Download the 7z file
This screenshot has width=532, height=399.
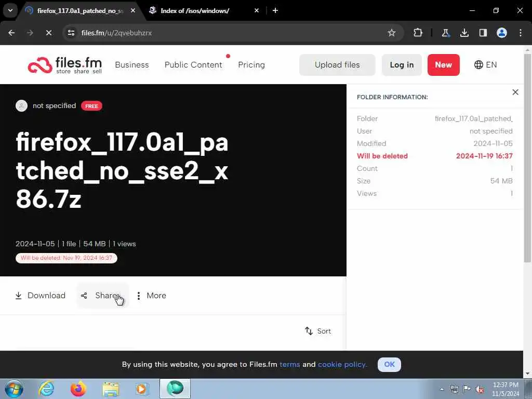41,296
